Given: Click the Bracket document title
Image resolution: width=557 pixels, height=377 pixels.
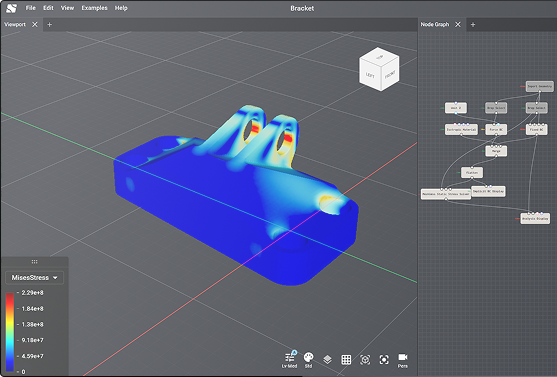Looking at the screenshot, I should [x=302, y=8].
